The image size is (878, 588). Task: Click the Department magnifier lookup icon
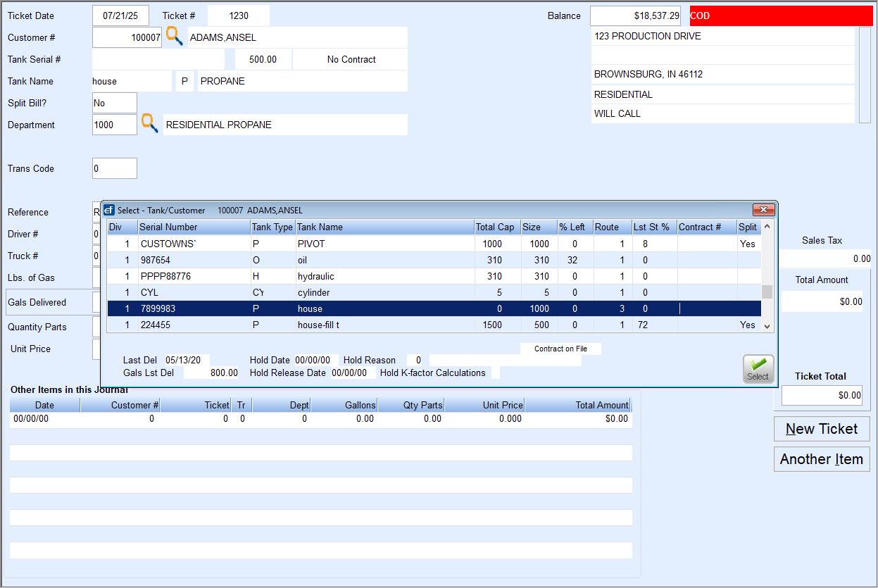tap(149, 124)
